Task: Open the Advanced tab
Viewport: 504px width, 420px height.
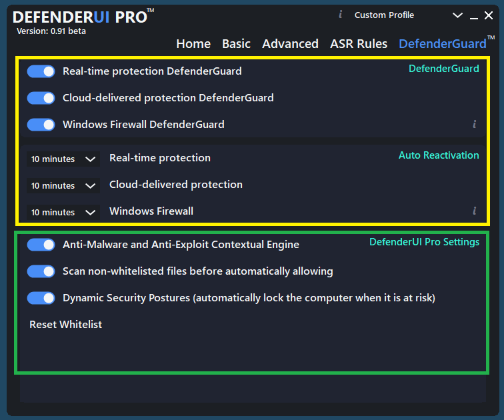Action: pyautogui.click(x=290, y=44)
